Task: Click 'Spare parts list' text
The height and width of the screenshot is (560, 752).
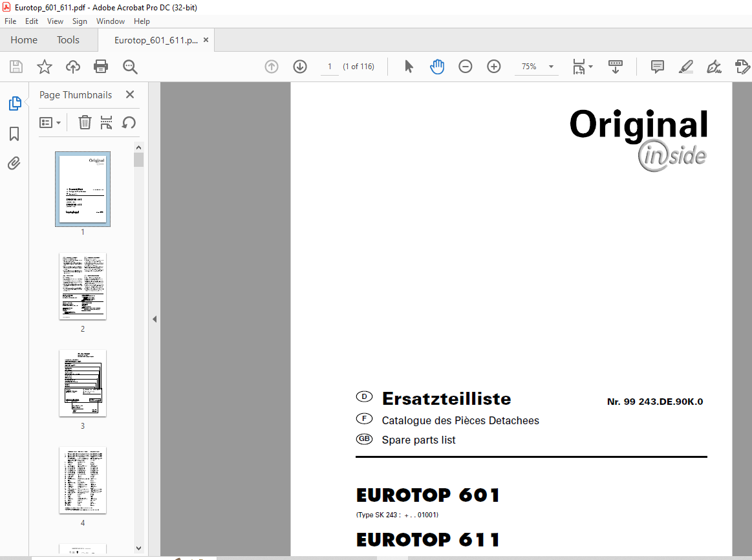Action: click(418, 440)
